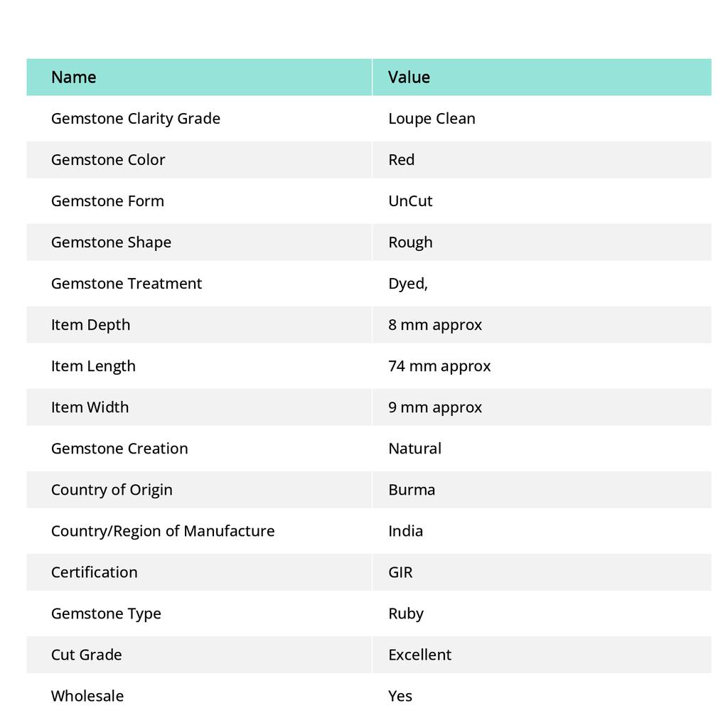Select the Ruby gemstone type value
Image resolution: width=728 pixels, height=728 pixels.
(406, 613)
